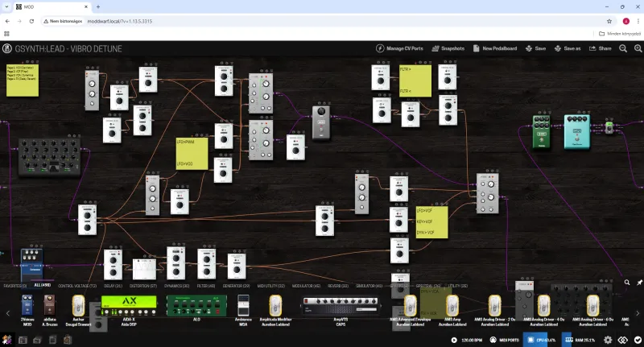Screen dimensions: 644x347
Task: Zoom in the pedalboard view
Action: (x=635, y=48)
